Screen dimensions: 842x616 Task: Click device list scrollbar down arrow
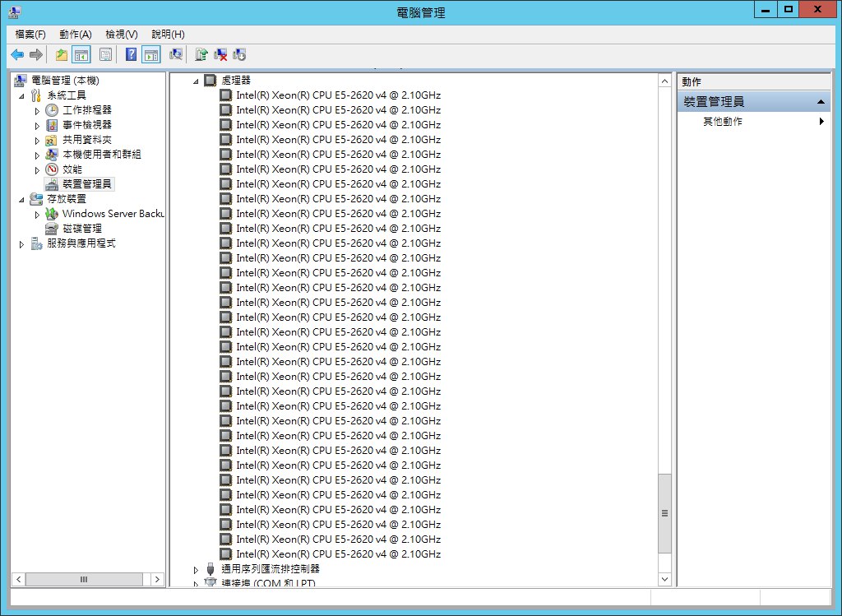pos(664,579)
